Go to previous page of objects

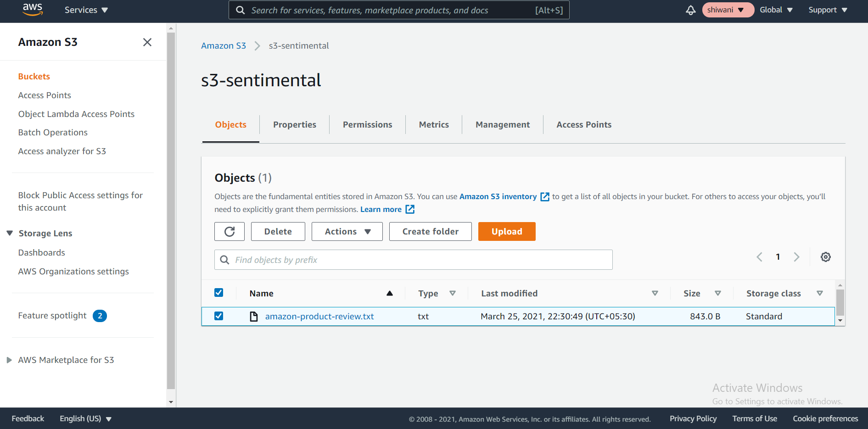[x=760, y=257]
